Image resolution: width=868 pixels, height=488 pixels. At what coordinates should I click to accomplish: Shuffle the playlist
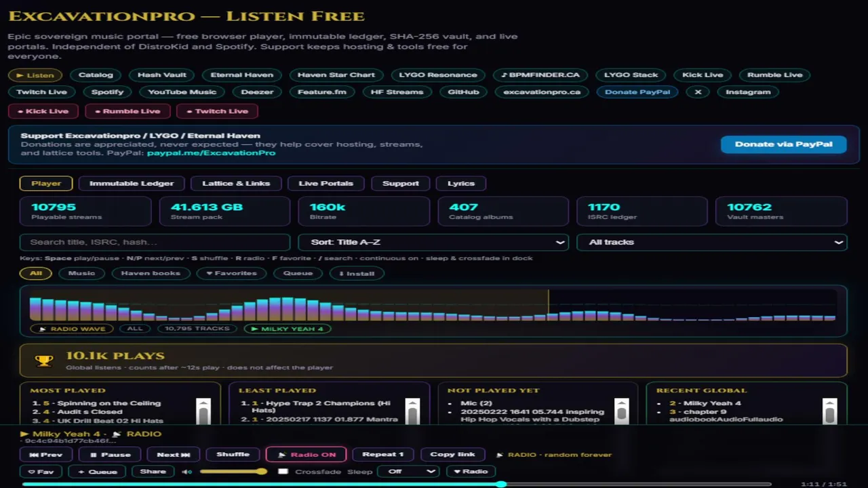[233, 455]
